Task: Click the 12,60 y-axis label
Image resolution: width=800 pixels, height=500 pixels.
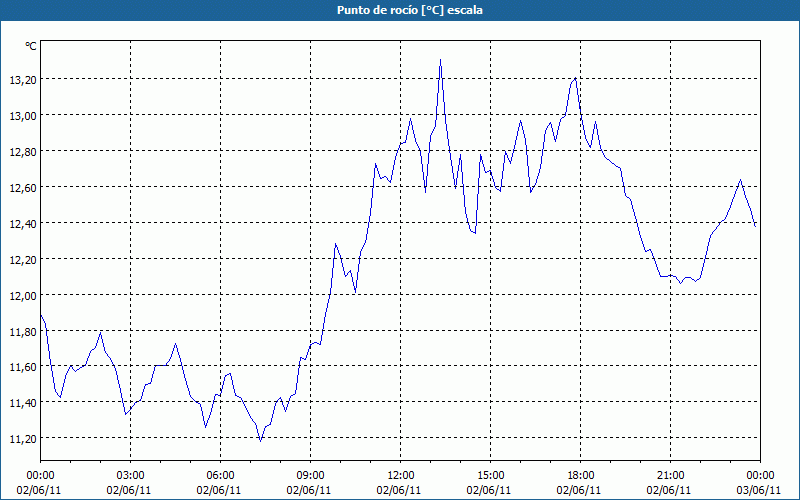Action: 23,187
